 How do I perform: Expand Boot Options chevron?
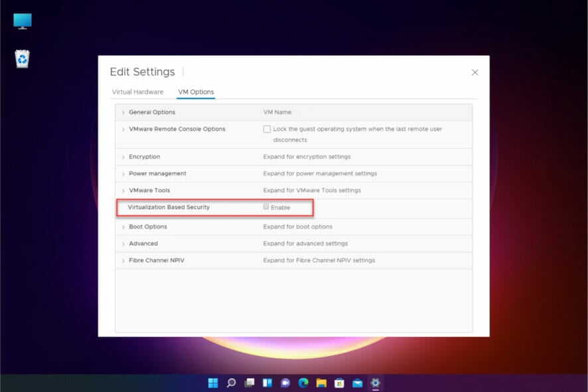(x=123, y=227)
